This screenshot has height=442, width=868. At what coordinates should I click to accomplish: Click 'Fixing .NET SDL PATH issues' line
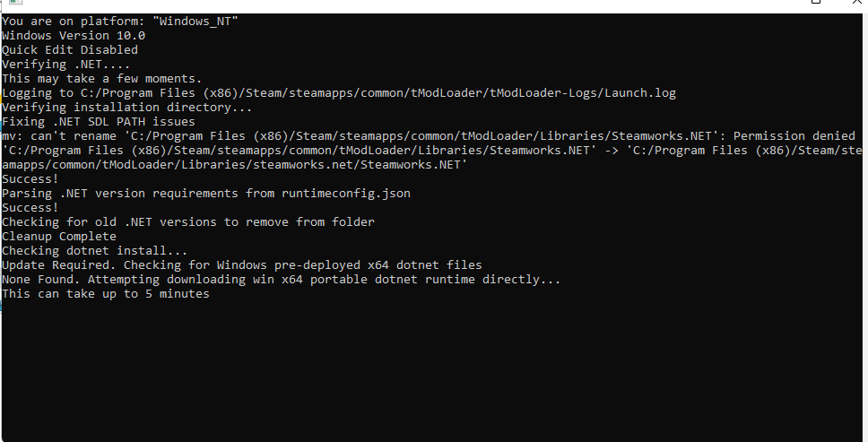click(x=99, y=121)
